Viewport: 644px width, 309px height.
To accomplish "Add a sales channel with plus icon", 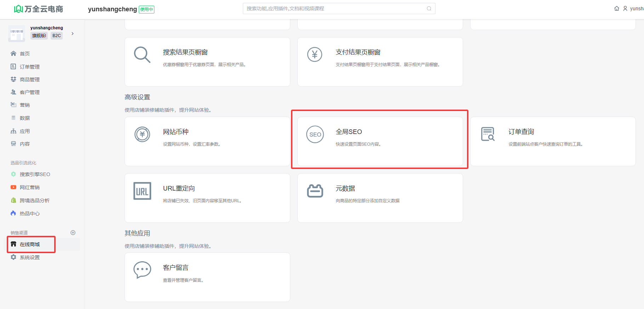I will click(x=73, y=233).
